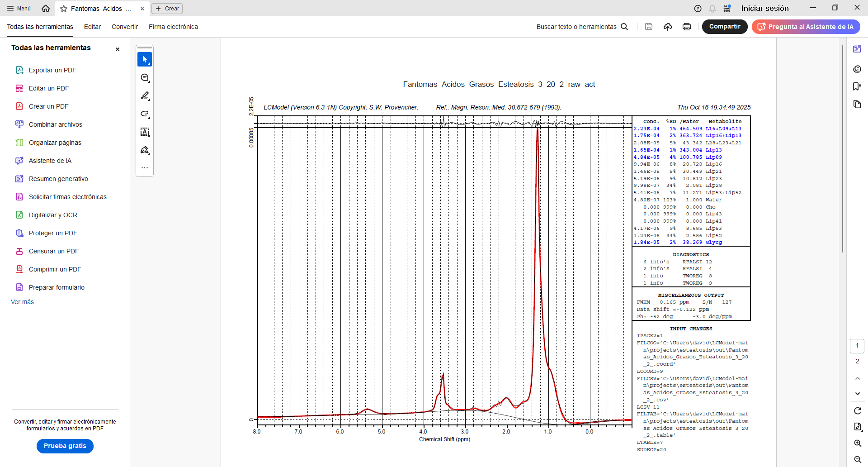Click the add comment tool icon
The image size is (868, 467).
[x=145, y=78]
